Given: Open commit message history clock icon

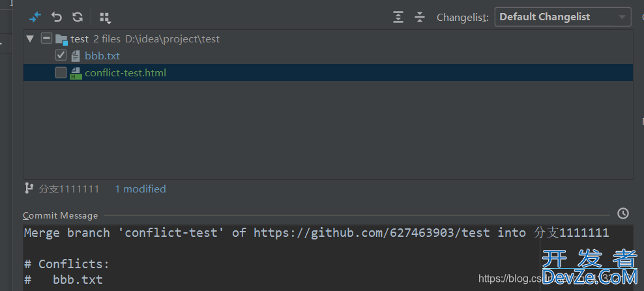Looking at the screenshot, I should (x=622, y=213).
